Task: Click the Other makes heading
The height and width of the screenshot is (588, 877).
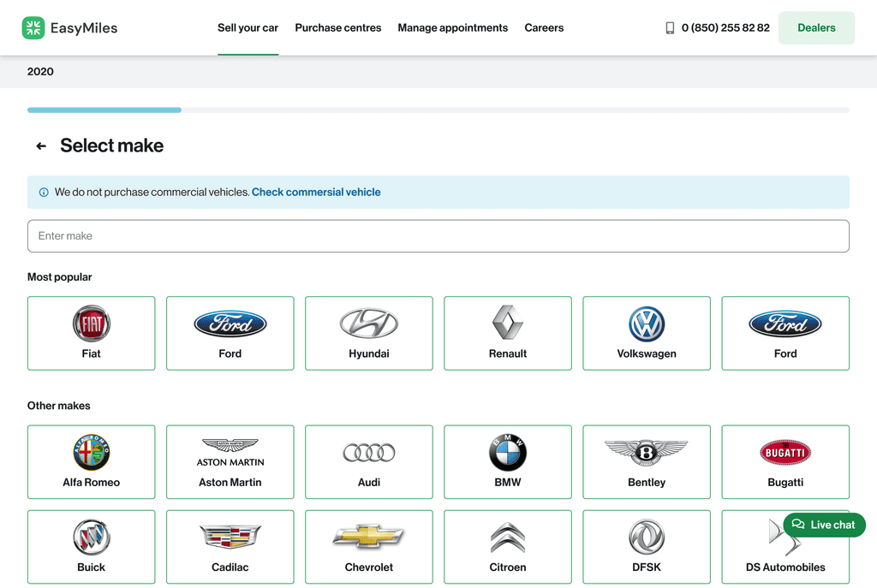Action: (59, 406)
